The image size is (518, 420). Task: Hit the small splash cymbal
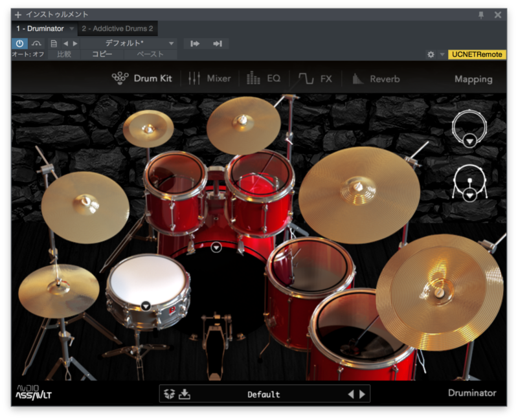point(148,128)
